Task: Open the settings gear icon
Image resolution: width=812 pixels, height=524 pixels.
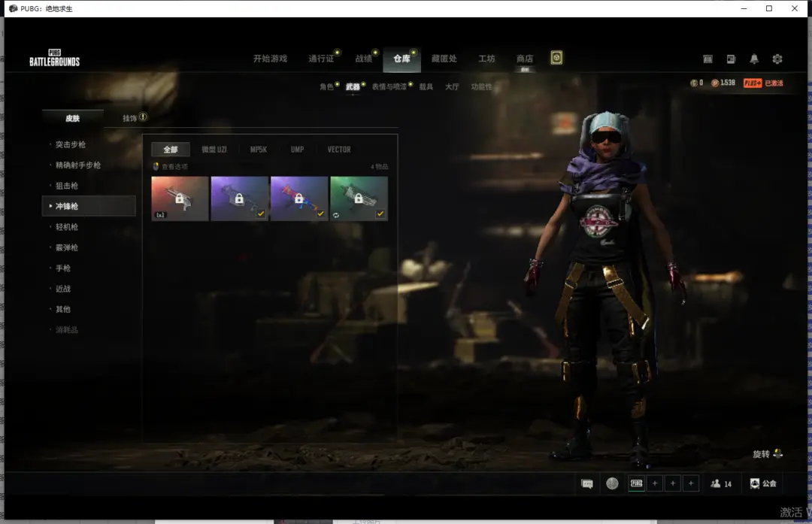Action: click(x=777, y=59)
